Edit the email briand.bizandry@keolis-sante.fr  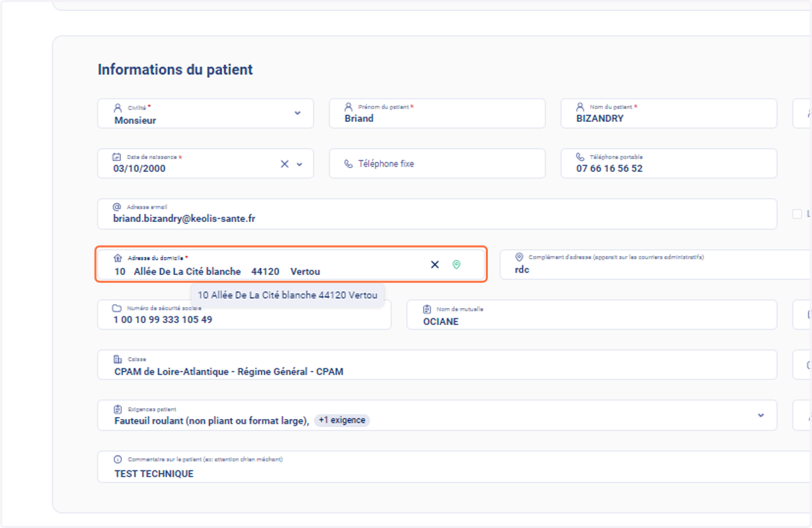(x=437, y=214)
